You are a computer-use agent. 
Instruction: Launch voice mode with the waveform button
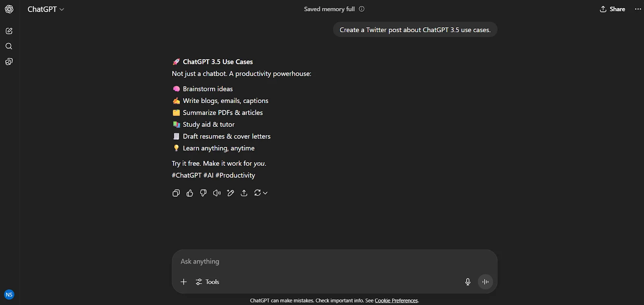(485, 282)
